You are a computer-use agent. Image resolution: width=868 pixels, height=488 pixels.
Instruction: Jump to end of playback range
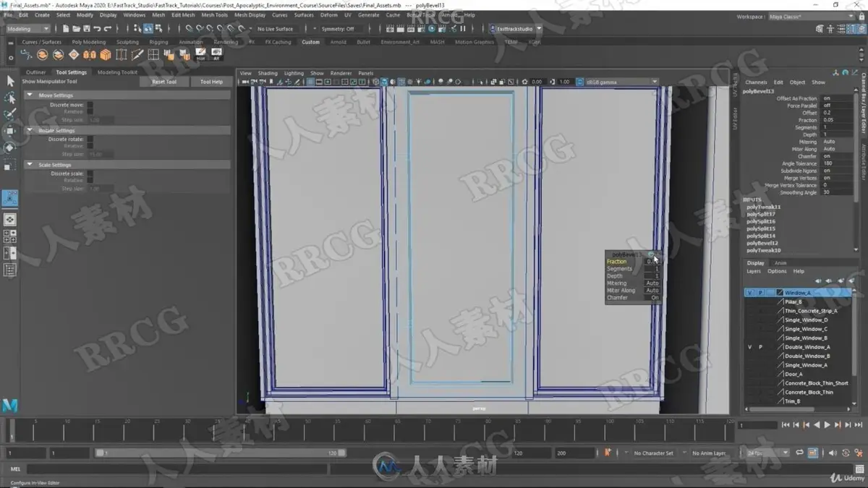[858, 425]
